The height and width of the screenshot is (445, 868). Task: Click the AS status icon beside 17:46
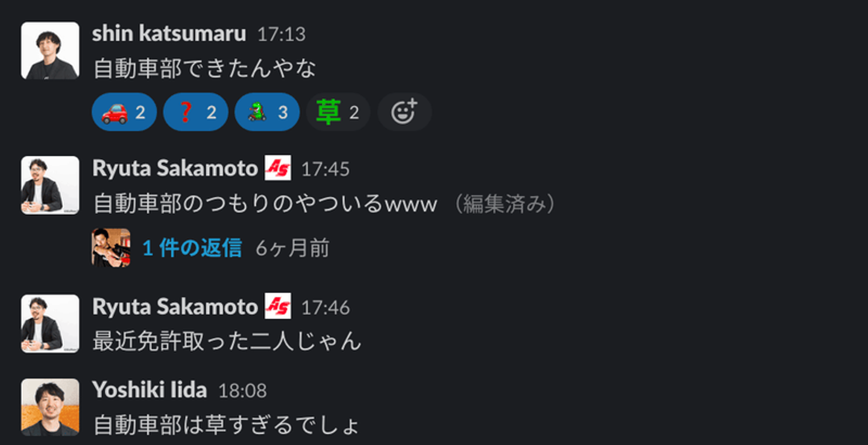pyautogui.click(x=278, y=306)
